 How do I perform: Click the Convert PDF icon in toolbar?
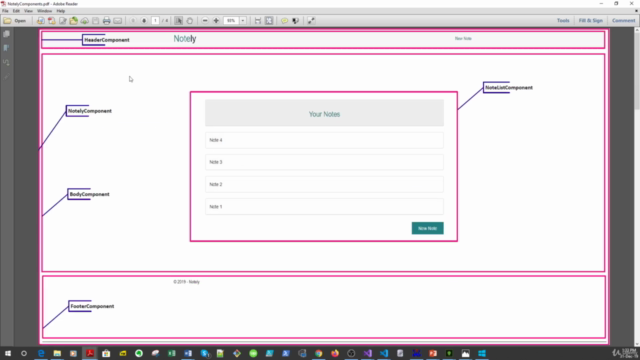(51, 20)
